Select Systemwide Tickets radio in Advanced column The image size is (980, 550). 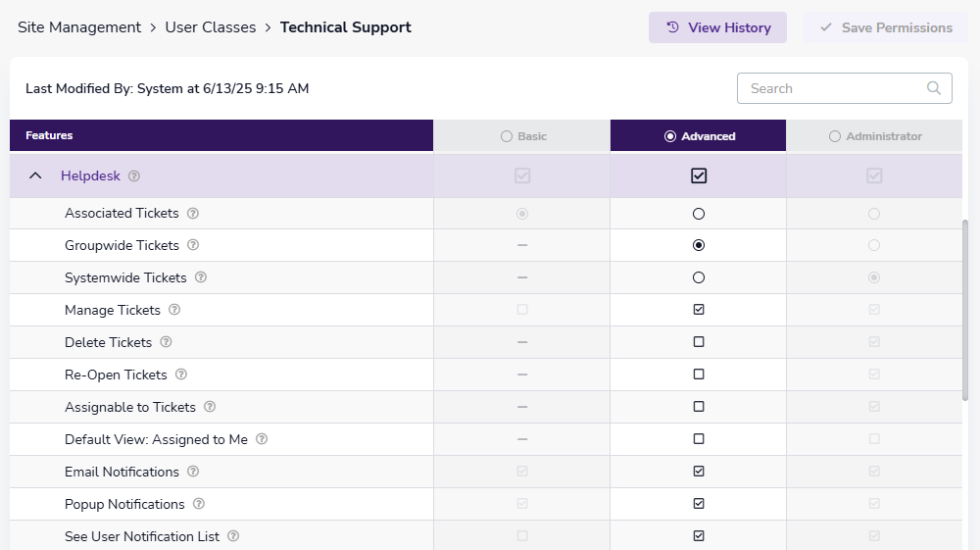(699, 277)
